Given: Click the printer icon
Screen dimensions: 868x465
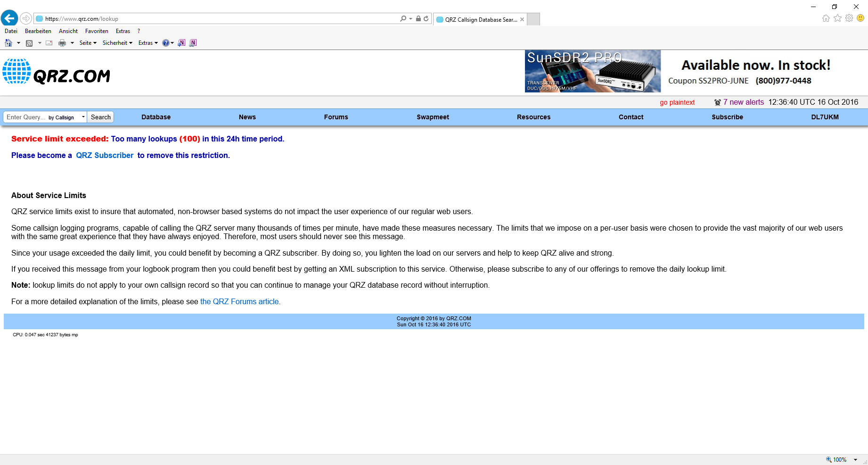Looking at the screenshot, I should point(62,43).
